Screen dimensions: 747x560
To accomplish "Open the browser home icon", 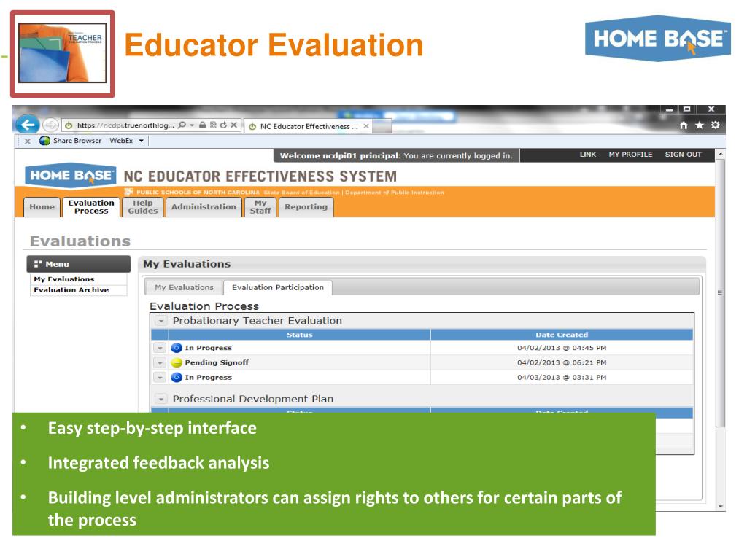I will pos(684,125).
